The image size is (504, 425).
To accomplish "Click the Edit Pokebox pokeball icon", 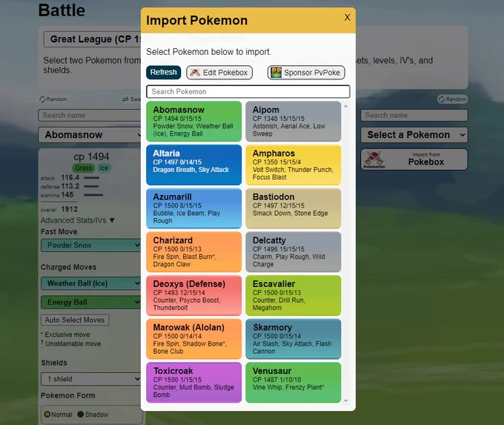I will click(x=195, y=73).
